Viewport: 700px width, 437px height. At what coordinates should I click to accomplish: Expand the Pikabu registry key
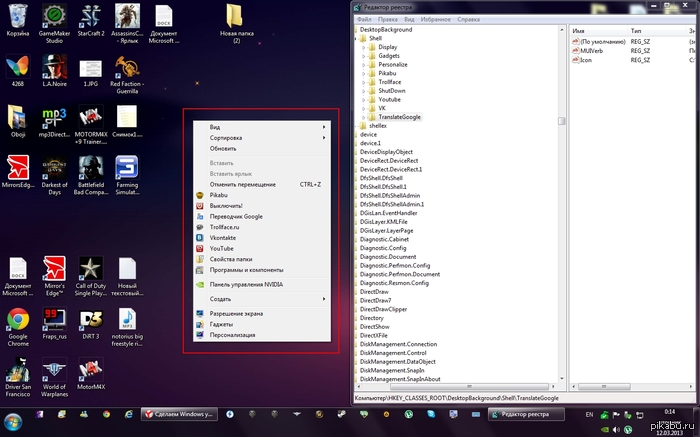pos(363,73)
